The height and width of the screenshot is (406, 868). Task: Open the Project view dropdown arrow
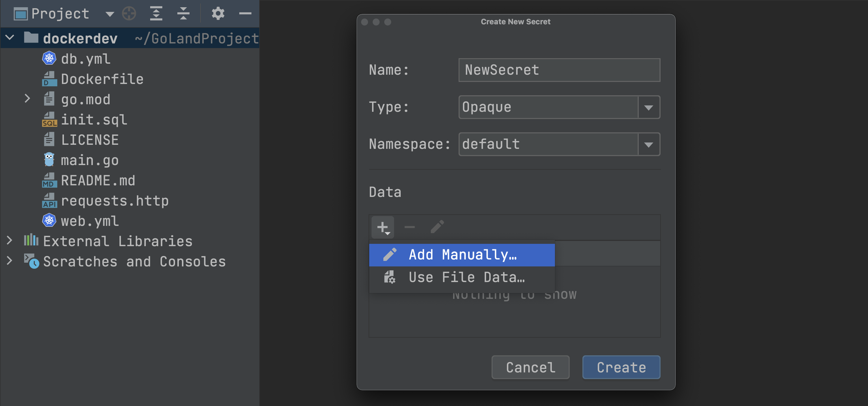(109, 14)
